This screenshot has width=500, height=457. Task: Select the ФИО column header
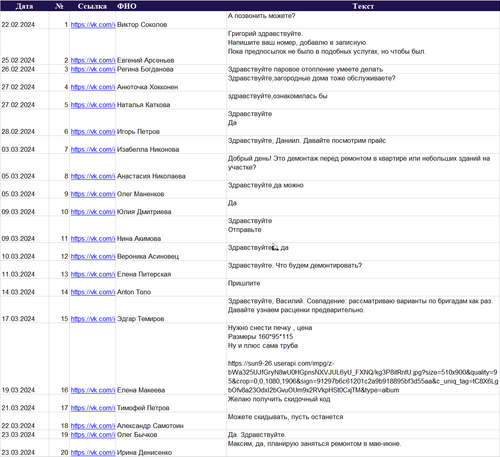pos(171,6)
